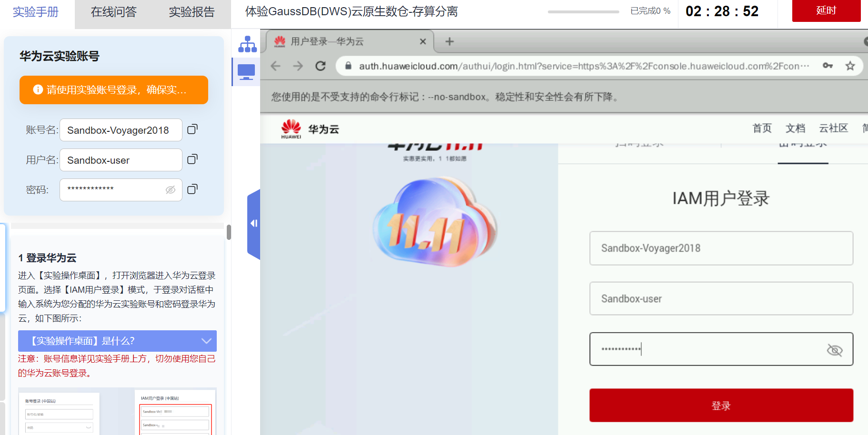The image size is (868, 435).
Task: Show the lab account password in left panel
Action: point(171,190)
